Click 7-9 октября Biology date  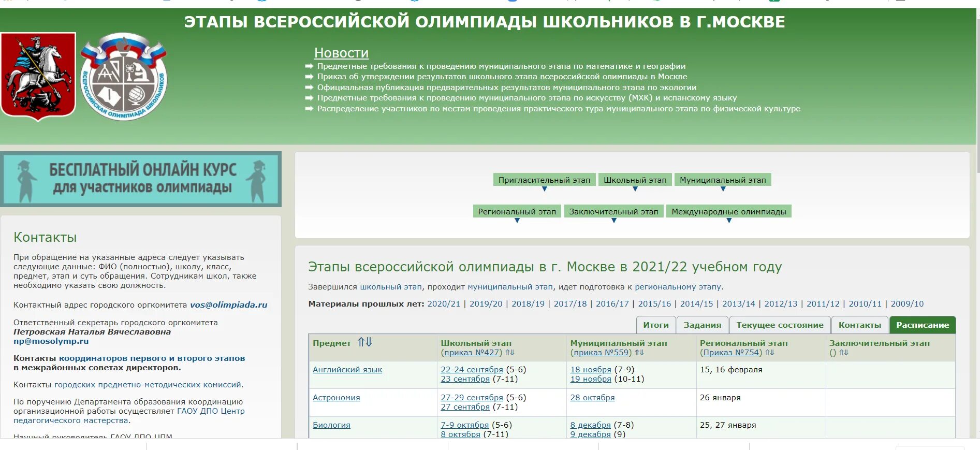[x=464, y=425]
